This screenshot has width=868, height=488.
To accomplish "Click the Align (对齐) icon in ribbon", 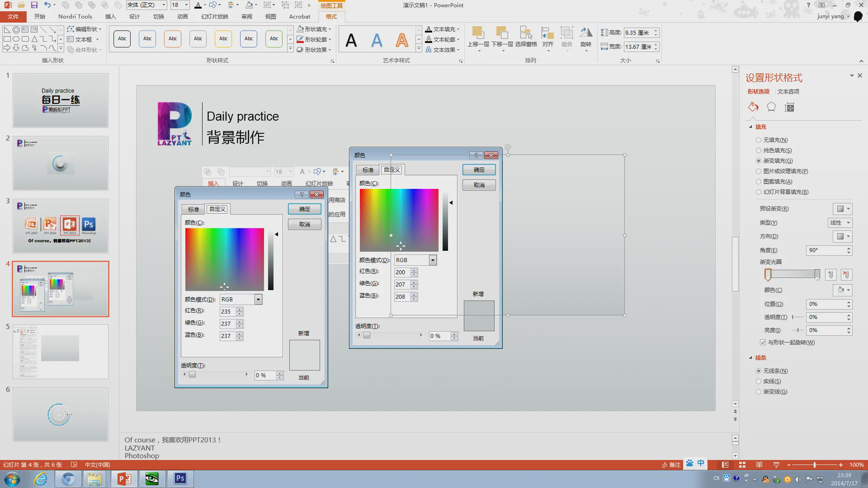I will pos(548,37).
